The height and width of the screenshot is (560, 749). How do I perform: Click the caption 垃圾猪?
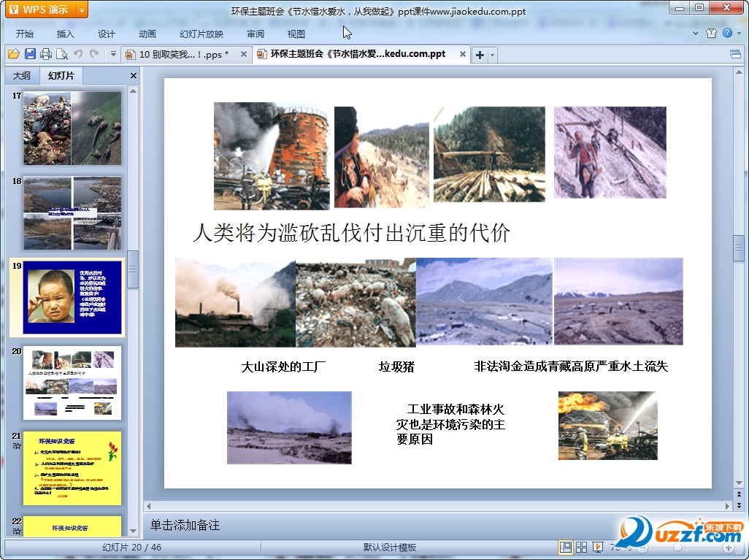[x=396, y=367]
